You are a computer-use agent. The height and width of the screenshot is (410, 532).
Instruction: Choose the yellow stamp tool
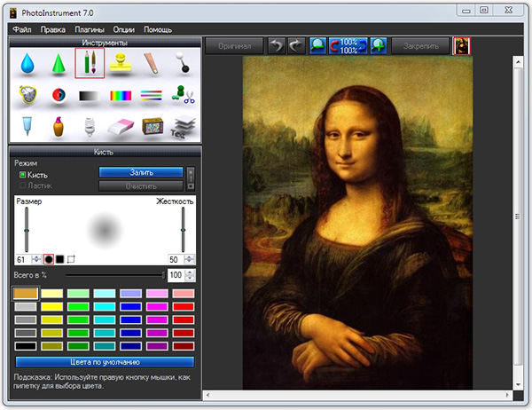(x=121, y=64)
